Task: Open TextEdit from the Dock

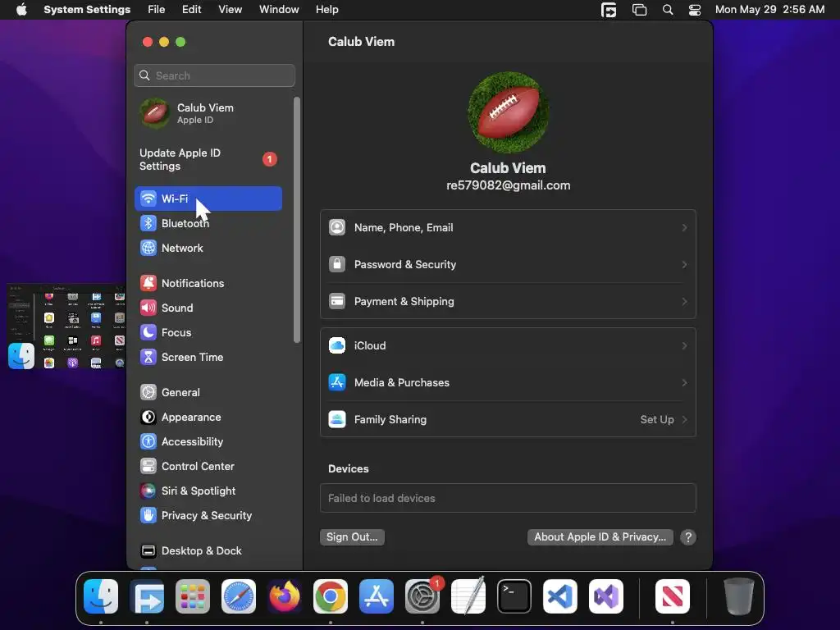Action: point(468,596)
